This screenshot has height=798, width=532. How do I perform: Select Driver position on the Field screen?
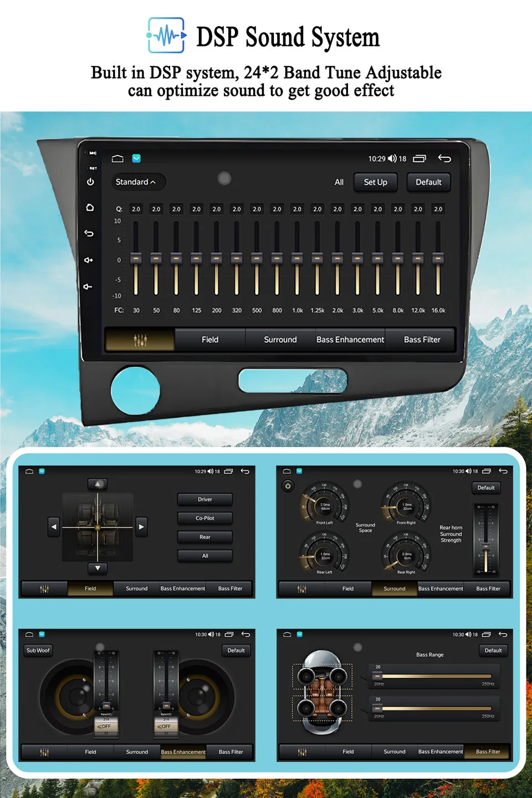205,499
